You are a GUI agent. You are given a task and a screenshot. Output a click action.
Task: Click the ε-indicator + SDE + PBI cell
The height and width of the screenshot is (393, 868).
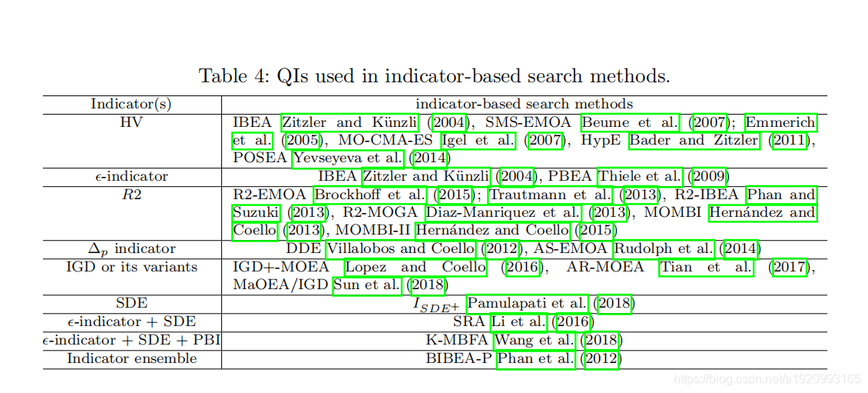[x=131, y=341]
